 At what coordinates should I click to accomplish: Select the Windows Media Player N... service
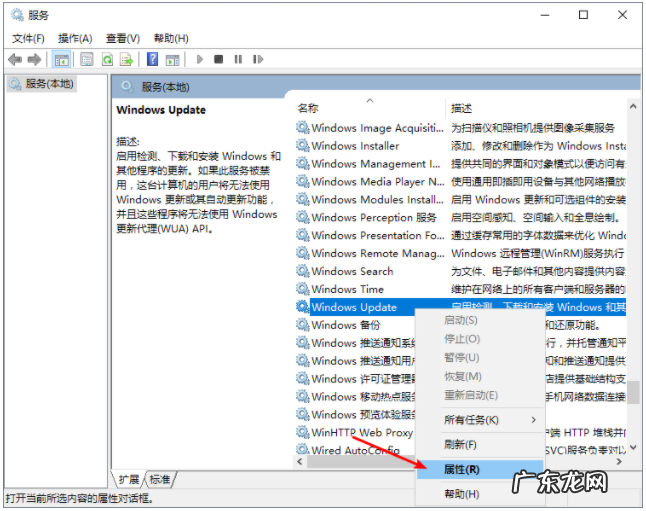pyautogui.click(x=378, y=182)
